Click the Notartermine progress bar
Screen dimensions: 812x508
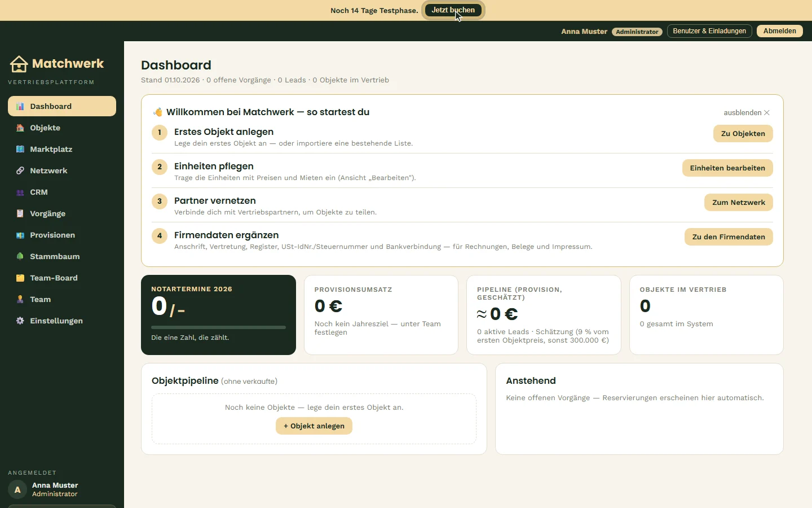(x=218, y=327)
